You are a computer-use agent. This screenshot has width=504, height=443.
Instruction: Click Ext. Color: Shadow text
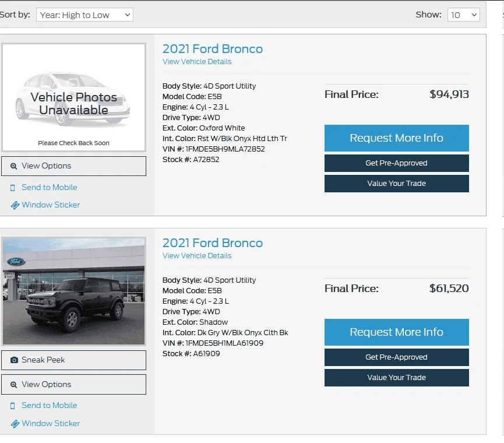195,322
